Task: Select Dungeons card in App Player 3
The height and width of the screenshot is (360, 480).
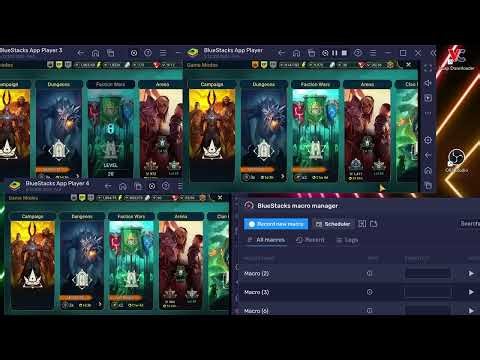Action: (x=59, y=129)
